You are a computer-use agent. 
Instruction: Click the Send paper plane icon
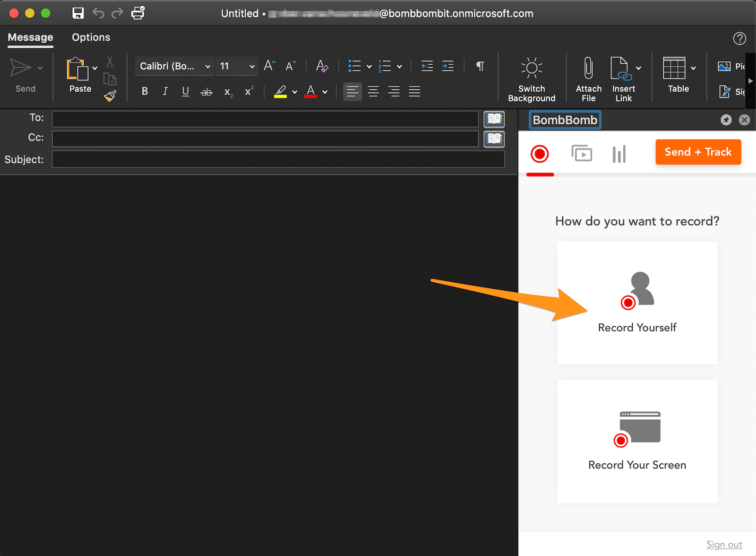click(21, 68)
